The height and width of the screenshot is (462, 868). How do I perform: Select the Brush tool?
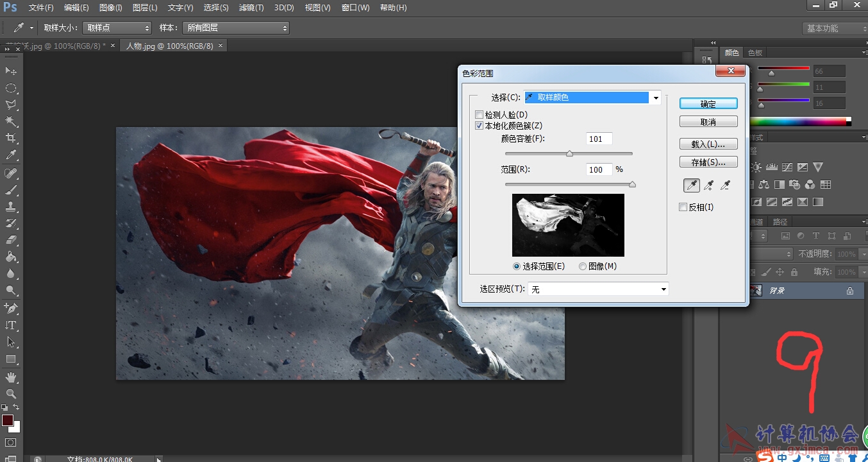(x=11, y=191)
